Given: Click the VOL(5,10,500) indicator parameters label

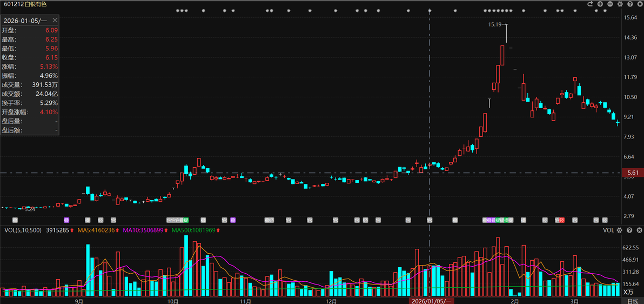Looking at the screenshot, I should [23, 230].
